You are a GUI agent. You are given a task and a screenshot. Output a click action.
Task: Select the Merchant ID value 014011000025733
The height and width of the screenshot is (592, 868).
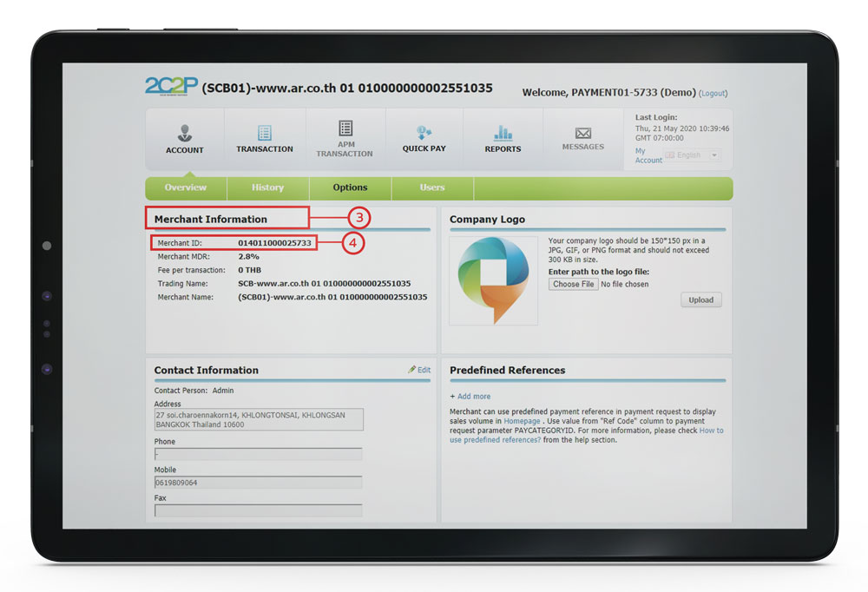[x=274, y=243]
